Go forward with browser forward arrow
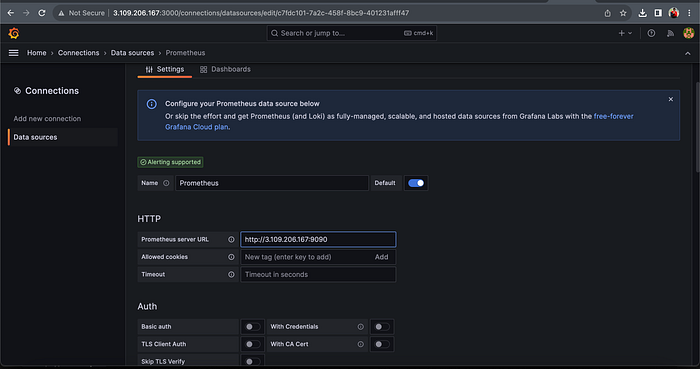This screenshot has height=369, width=700. (26, 13)
